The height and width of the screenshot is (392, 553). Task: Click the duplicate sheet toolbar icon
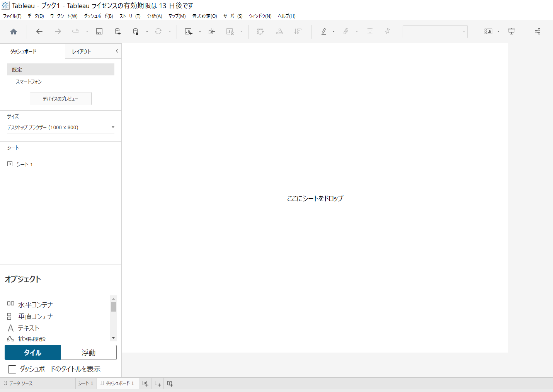[x=212, y=31]
